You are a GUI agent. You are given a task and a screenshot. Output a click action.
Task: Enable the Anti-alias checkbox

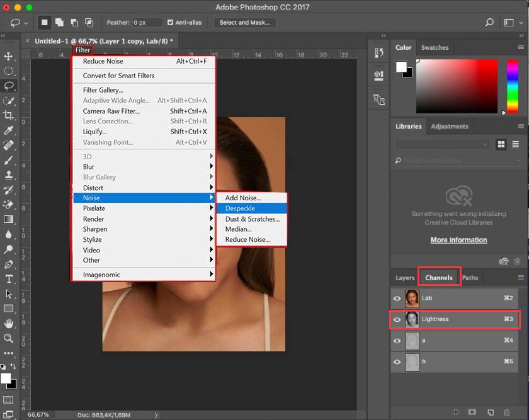[x=169, y=23]
